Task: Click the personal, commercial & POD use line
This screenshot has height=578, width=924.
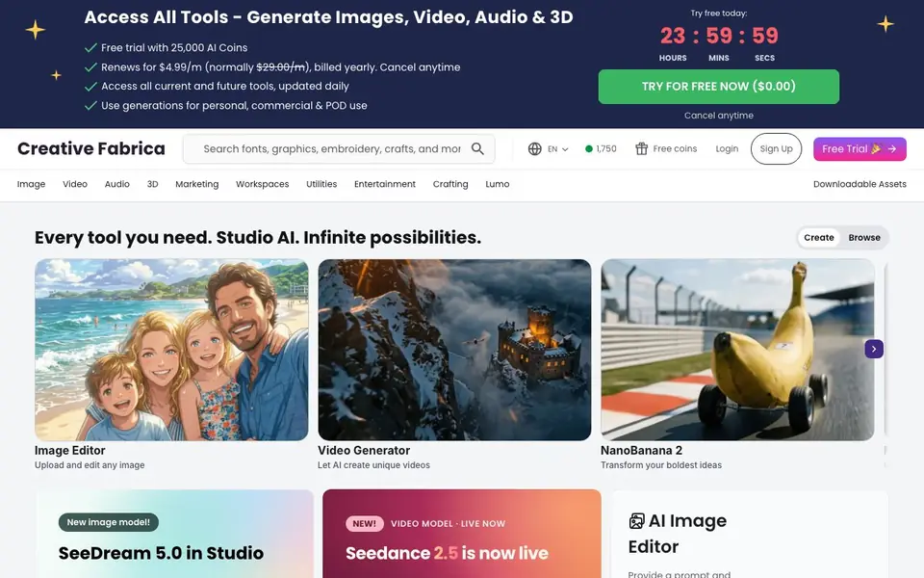Action: (234, 106)
